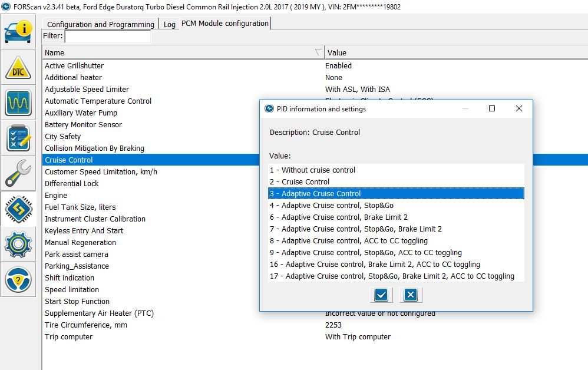Screen dimensions: 588x370
Task: Switch to the Configuration and Programming tab
Action: (x=100, y=24)
